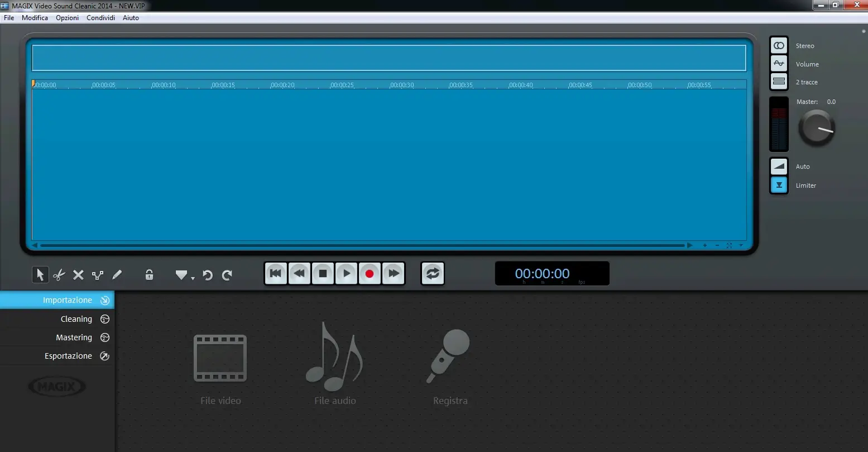Zoom in with the plus icon
This screenshot has height=452, width=868.
click(705, 245)
